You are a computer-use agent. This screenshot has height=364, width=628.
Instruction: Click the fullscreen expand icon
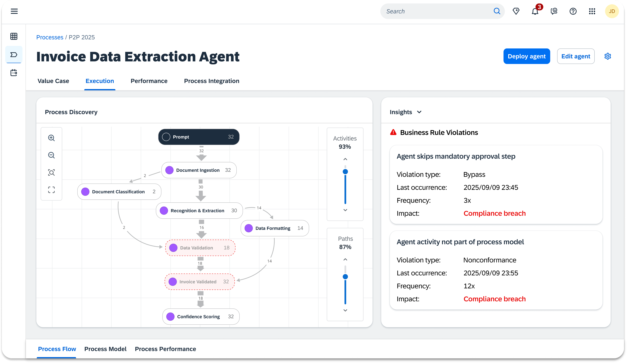(51, 190)
